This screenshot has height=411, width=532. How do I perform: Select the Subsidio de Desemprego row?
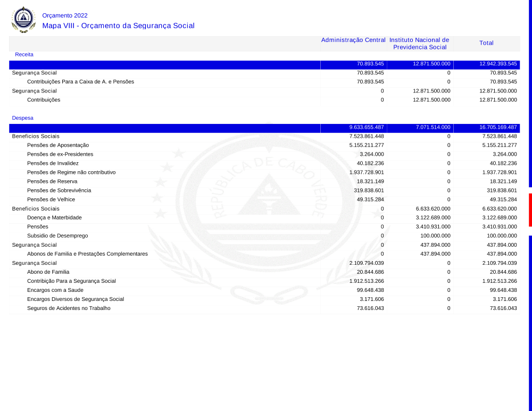(x=57, y=236)
